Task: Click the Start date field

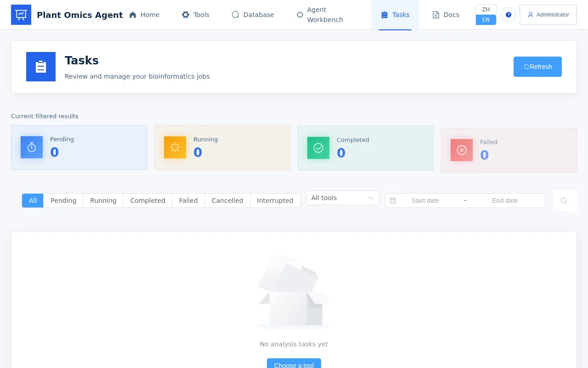Action: point(425,201)
